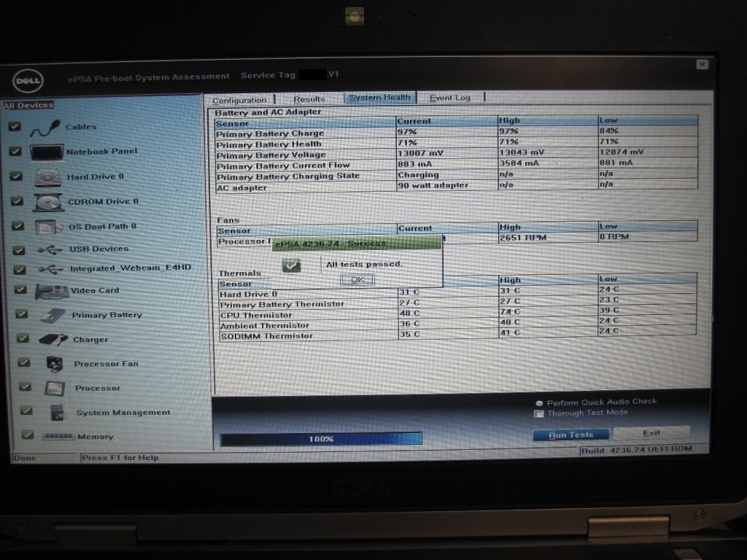The image size is (747, 560).
Task: Click OK in the Success dialog
Action: click(357, 280)
